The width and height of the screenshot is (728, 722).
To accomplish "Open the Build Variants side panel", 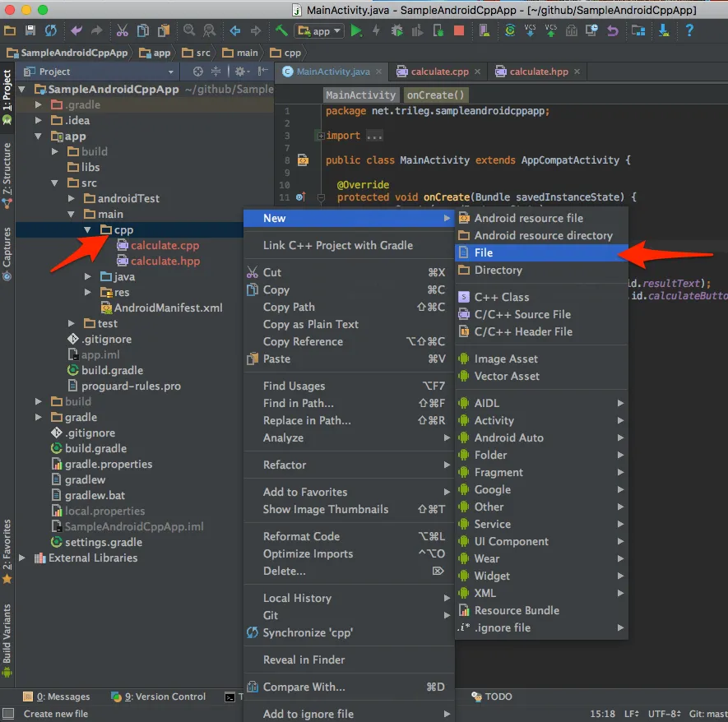I will pyautogui.click(x=7, y=635).
